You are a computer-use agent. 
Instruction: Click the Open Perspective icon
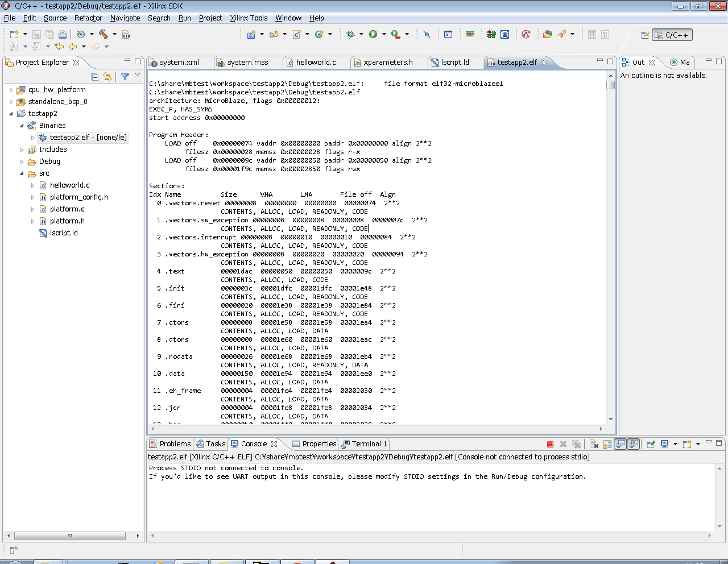click(645, 35)
